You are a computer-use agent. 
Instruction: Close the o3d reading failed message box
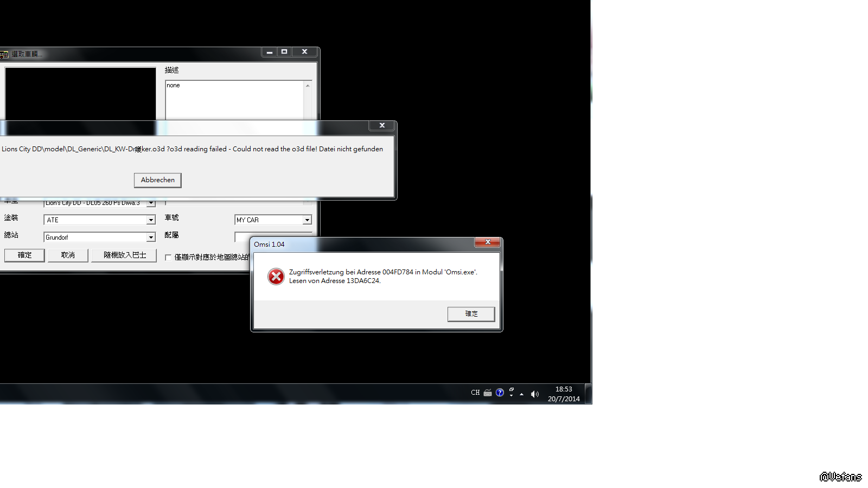pyautogui.click(x=382, y=125)
